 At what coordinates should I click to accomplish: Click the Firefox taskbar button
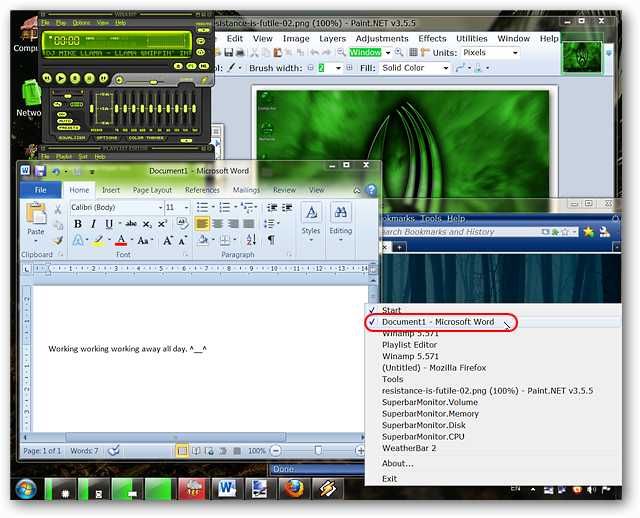pyautogui.click(x=294, y=489)
